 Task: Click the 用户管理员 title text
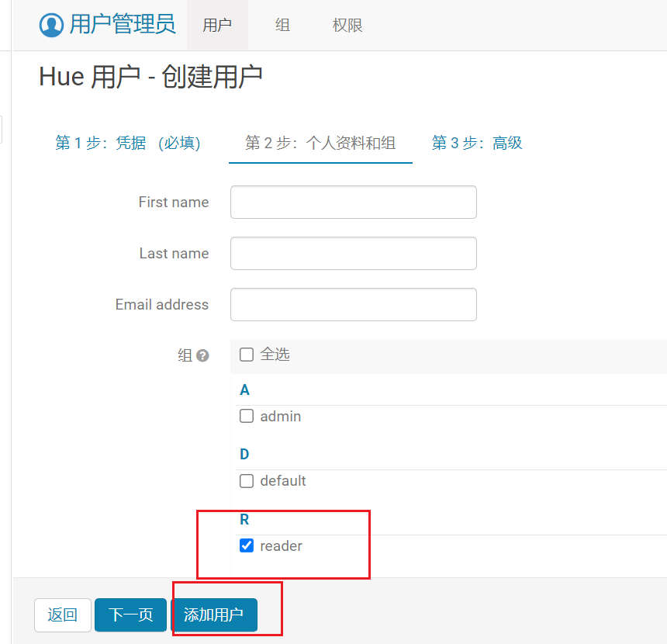123,24
